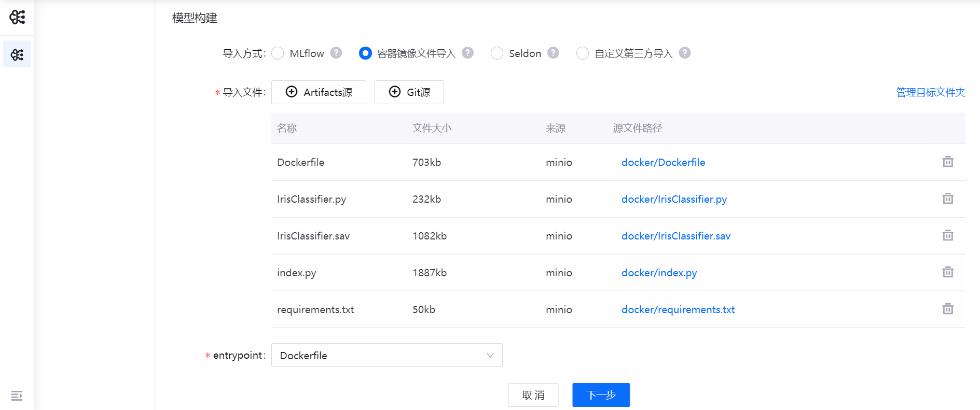Click 取消 to cancel
The image size is (980, 410).
(x=533, y=395)
